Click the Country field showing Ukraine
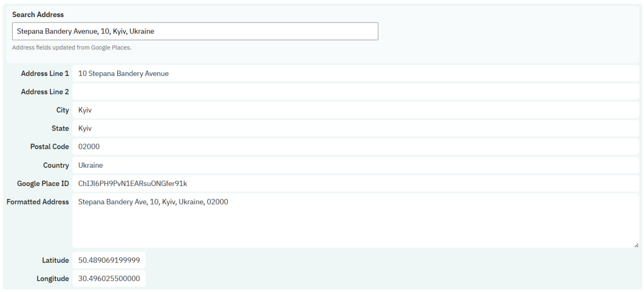This screenshot has height=292, width=644. pos(356,165)
